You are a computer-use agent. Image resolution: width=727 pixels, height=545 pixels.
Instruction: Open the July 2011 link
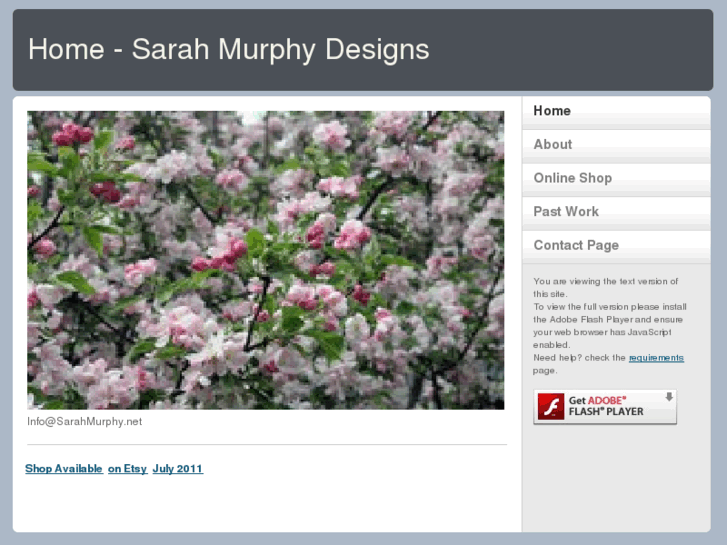click(178, 468)
